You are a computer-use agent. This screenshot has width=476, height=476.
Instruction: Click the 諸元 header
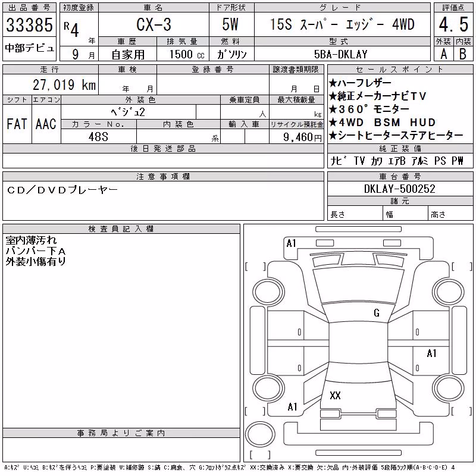tap(400, 201)
